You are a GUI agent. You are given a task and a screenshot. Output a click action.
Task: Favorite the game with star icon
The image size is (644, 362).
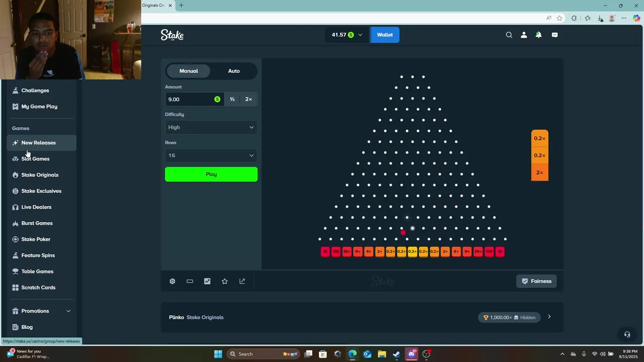(225, 281)
